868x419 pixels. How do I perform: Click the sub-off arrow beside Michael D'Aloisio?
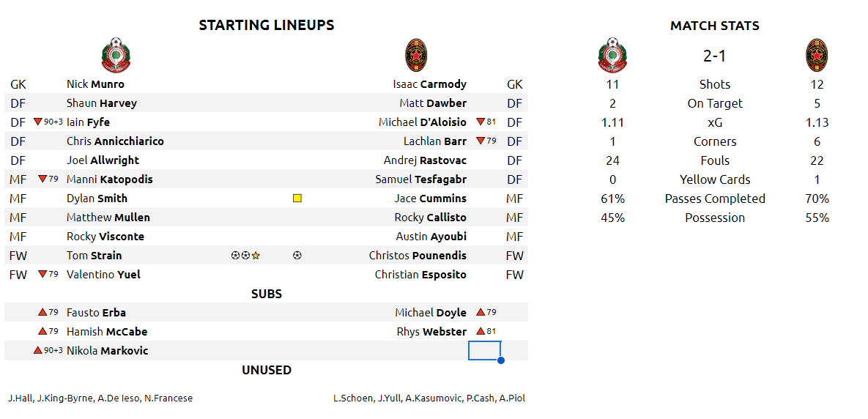click(x=481, y=122)
